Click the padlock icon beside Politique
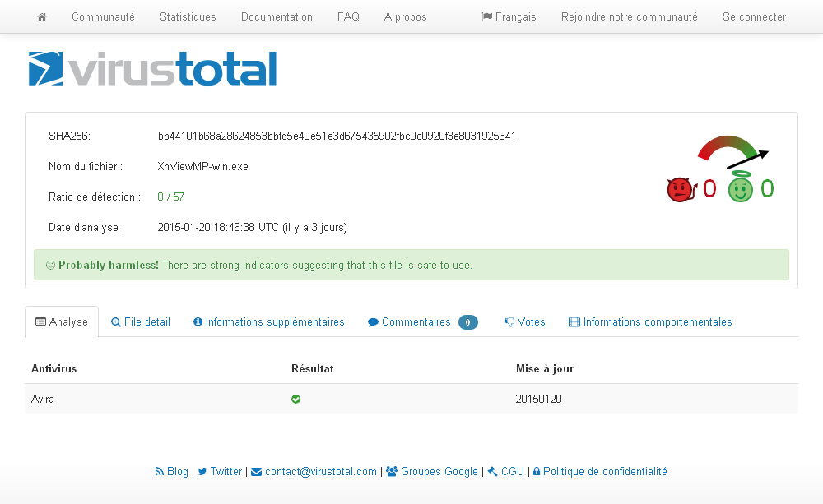 click(x=537, y=471)
